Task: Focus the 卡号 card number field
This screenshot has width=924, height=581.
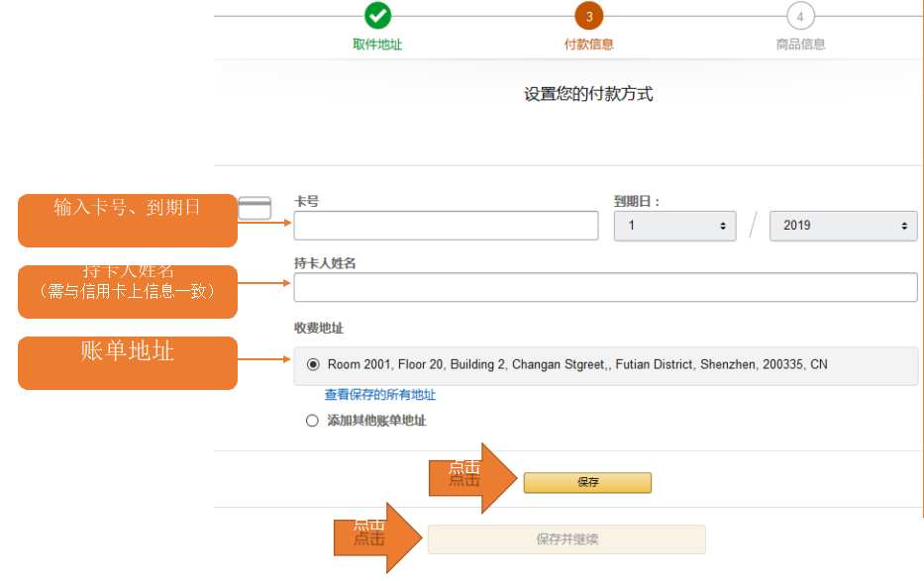Action: (446, 226)
